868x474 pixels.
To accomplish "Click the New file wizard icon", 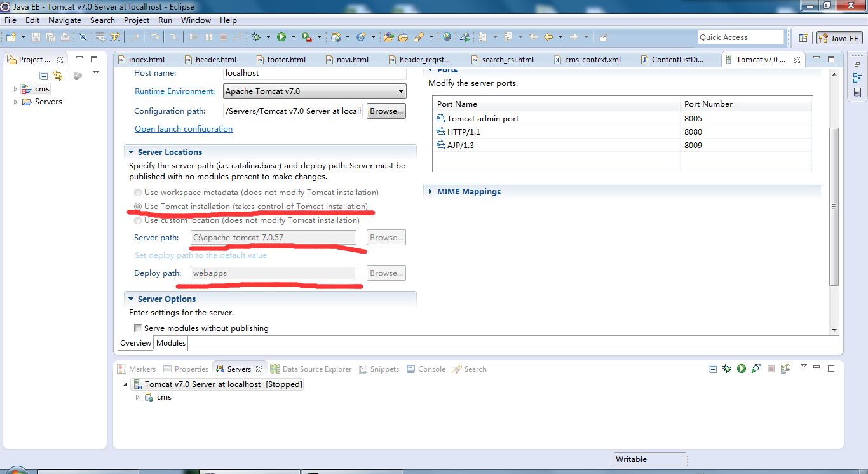I will point(11,37).
